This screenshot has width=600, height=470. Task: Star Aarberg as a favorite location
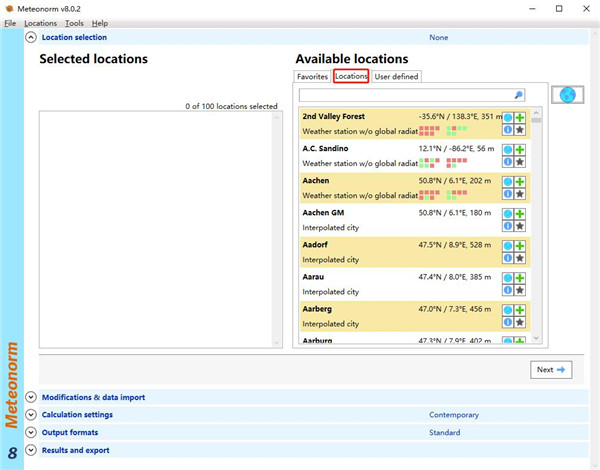point(520,322)
